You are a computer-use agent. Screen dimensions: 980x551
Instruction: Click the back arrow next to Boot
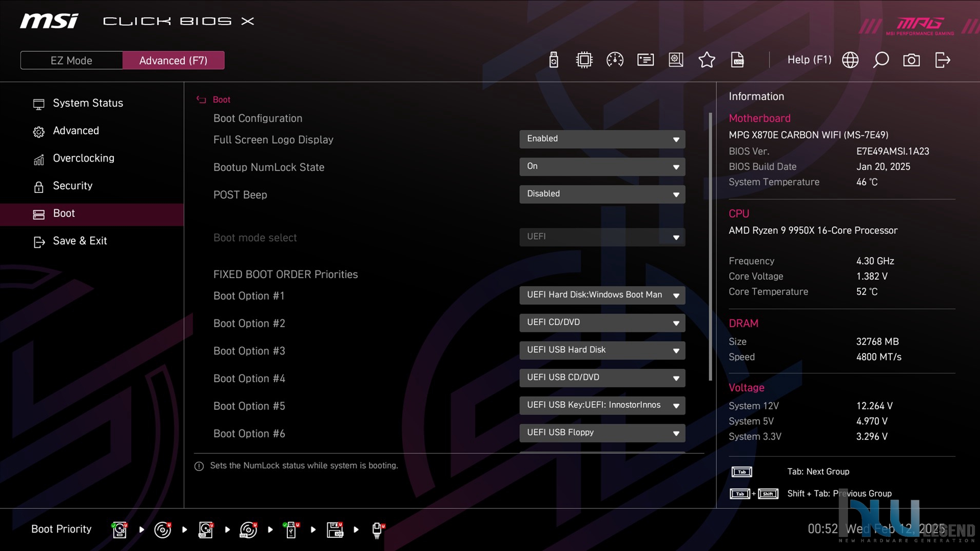[x=201, y=100]
